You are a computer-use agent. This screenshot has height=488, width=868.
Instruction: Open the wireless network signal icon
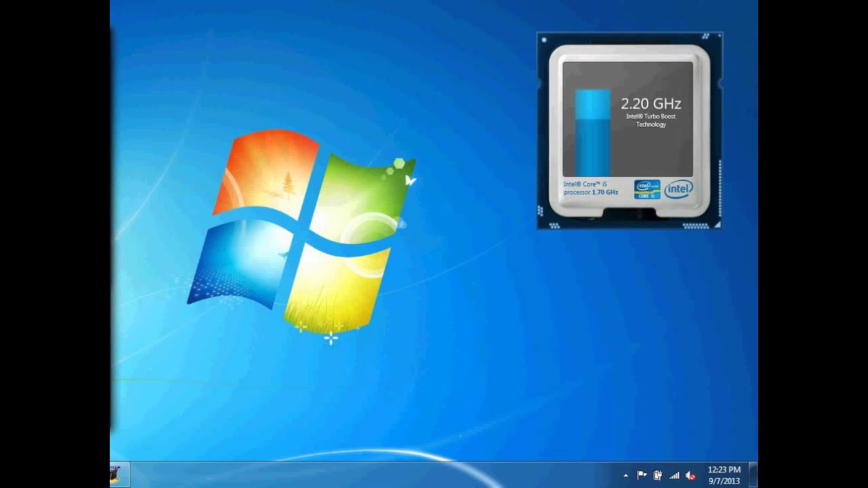click(674, 475)
